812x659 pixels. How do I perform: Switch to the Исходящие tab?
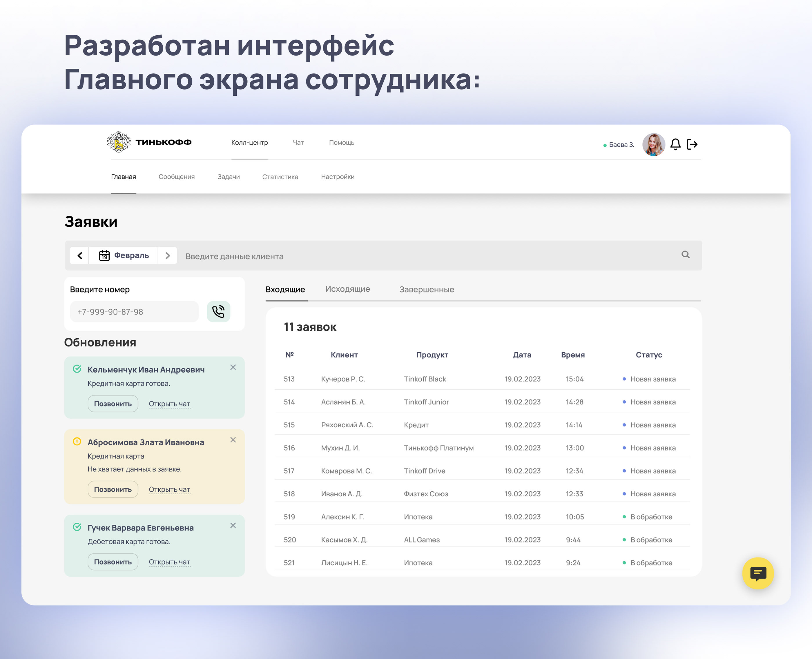347,289
